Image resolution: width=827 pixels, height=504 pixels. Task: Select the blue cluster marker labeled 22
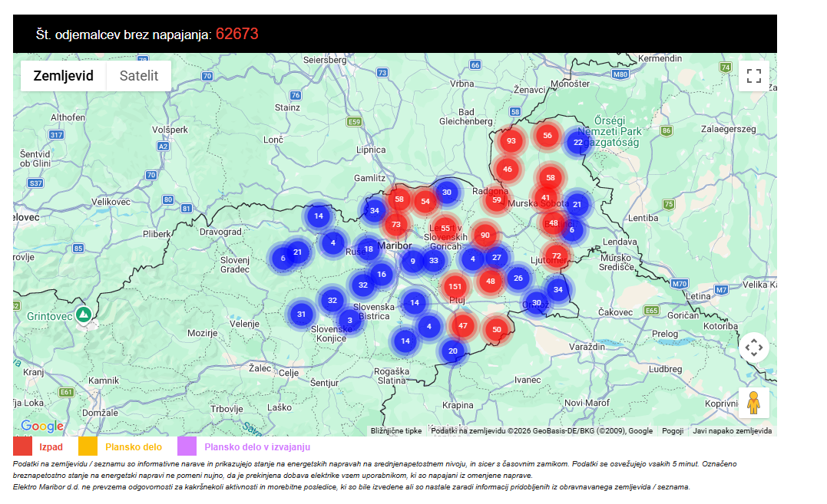pos(578,142)
